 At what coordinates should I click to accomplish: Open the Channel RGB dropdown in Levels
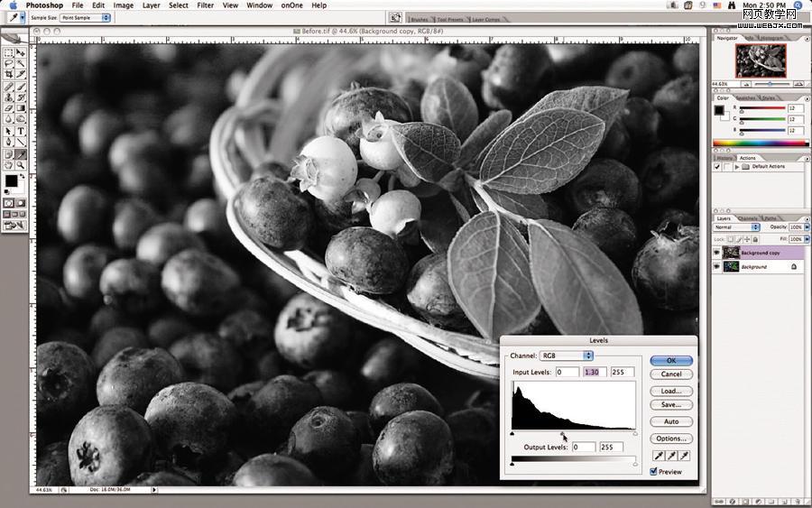click(x=567, y=356)
